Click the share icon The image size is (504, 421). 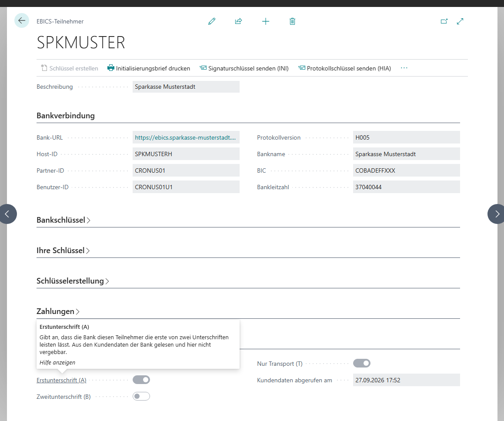click(x=238, y=22)
